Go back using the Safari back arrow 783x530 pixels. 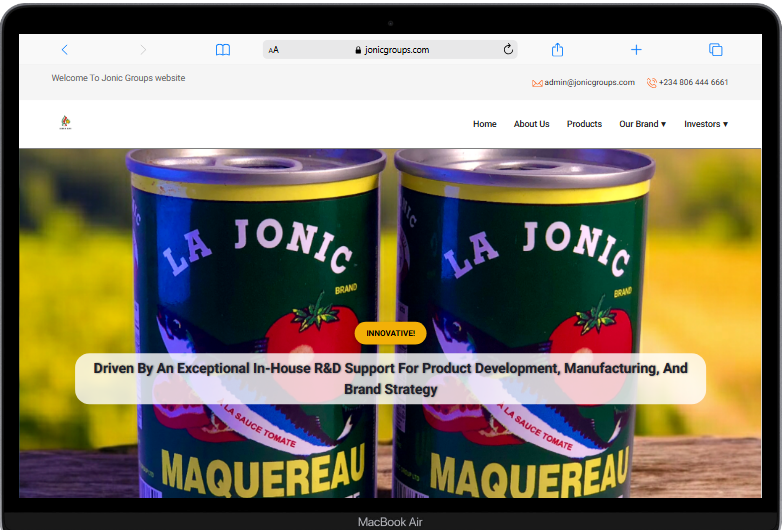click(64, 49)
